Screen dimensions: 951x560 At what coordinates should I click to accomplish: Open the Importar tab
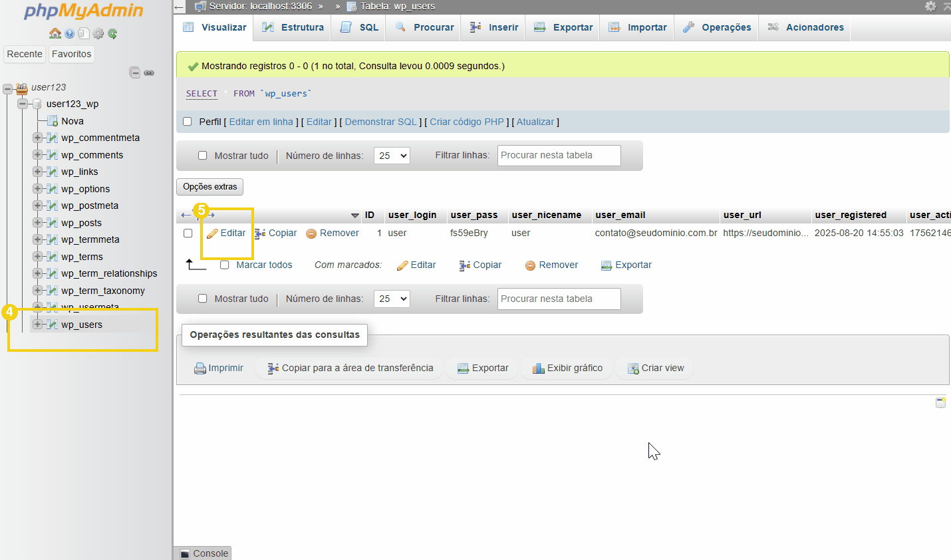(x=637, y=27)
